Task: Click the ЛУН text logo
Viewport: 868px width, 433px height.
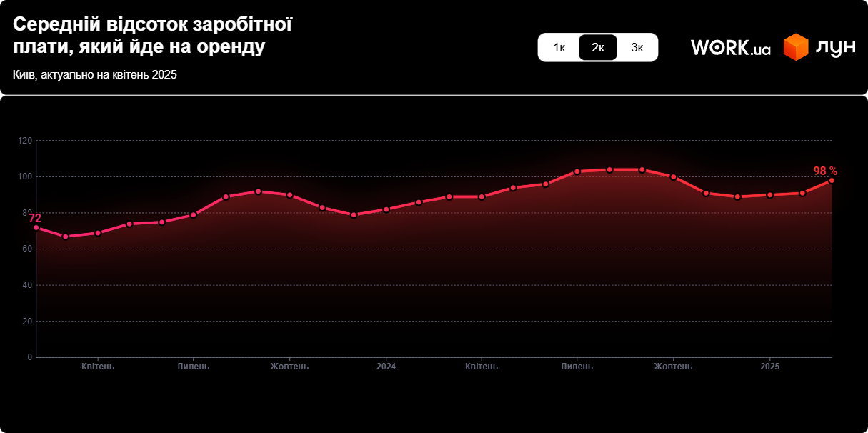Action: (x=835, y=47)
